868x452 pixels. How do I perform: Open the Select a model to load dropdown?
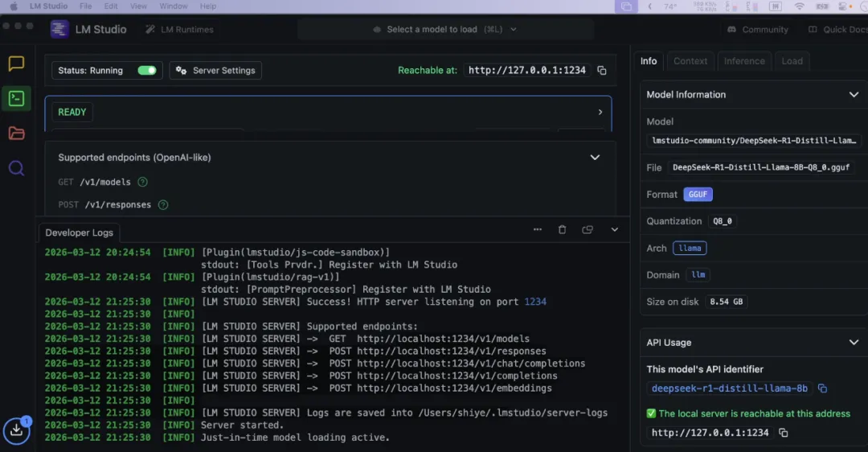(445, 29)
